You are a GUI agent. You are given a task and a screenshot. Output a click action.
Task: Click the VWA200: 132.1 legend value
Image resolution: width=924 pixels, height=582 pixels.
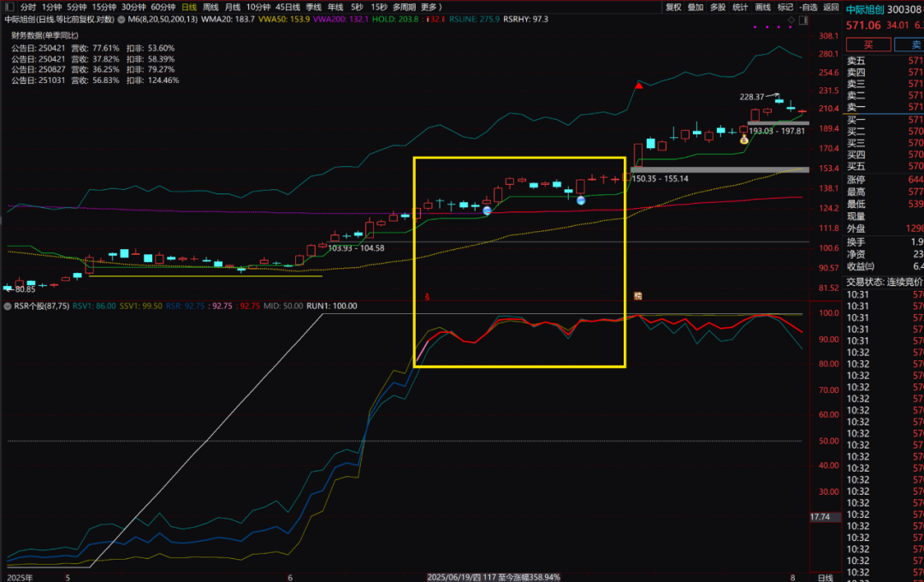[x=341, y=20]
